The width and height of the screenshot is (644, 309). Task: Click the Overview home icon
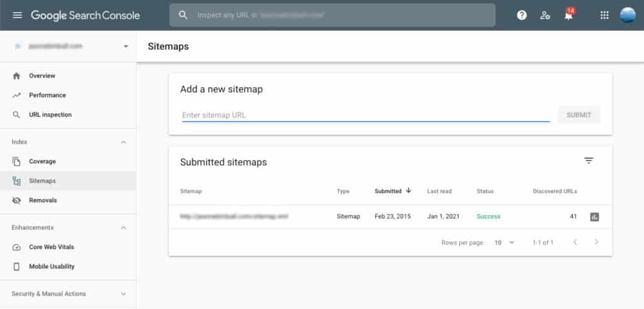tap(16, 76)
